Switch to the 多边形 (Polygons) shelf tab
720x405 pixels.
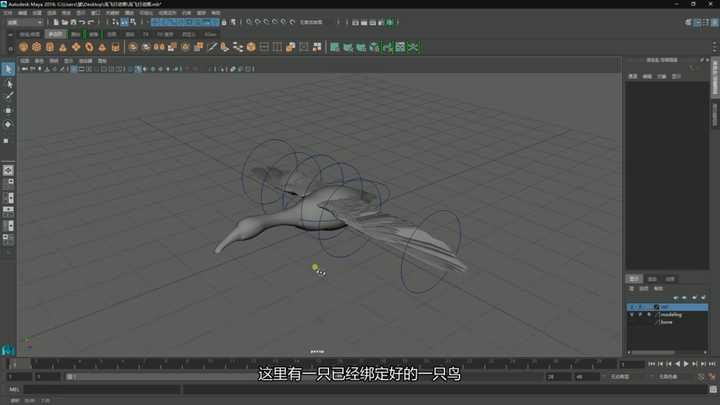[x=56, y=34]
